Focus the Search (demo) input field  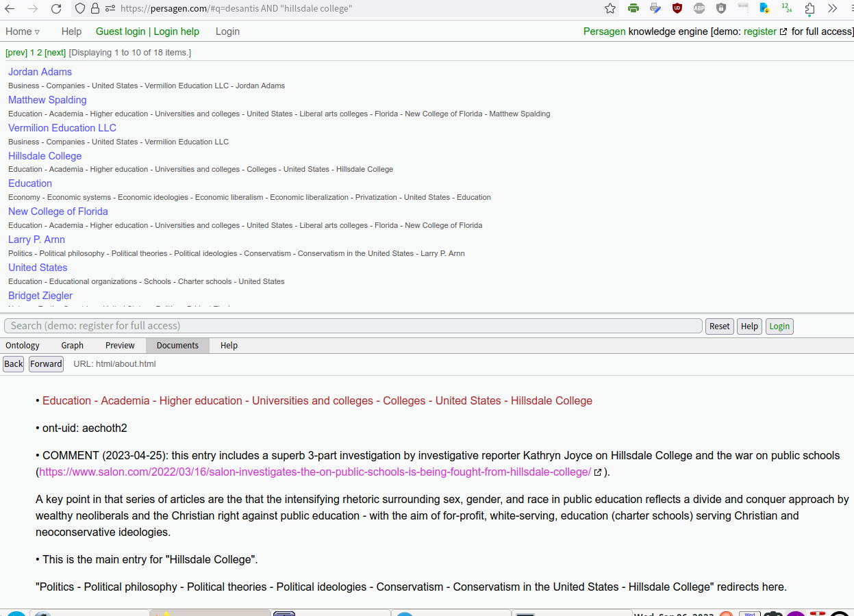[353, 326]
